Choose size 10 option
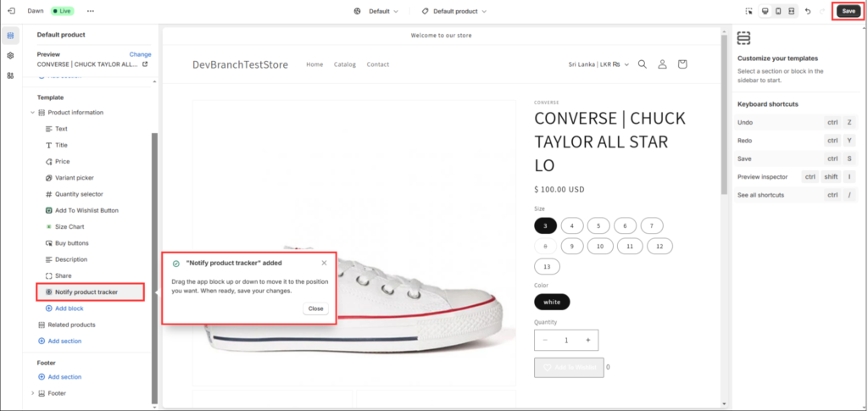The width and height of the screenshot is (868, 411). pos(600,246)
